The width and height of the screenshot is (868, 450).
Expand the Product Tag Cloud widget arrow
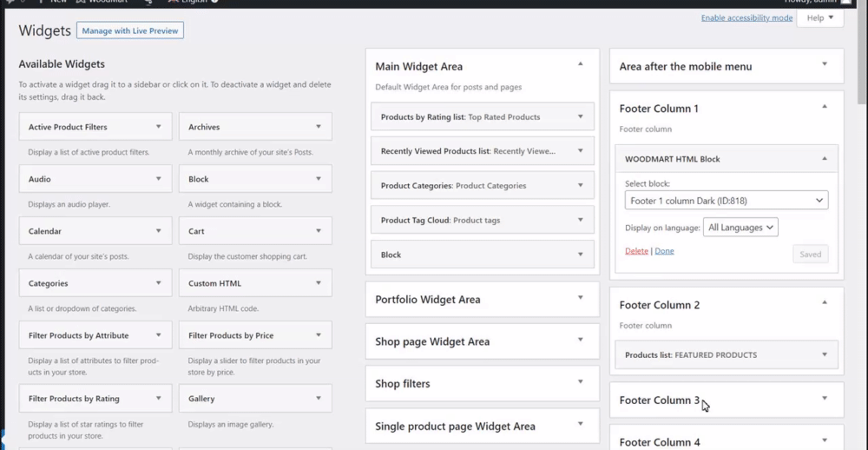(x=581, y=220)
